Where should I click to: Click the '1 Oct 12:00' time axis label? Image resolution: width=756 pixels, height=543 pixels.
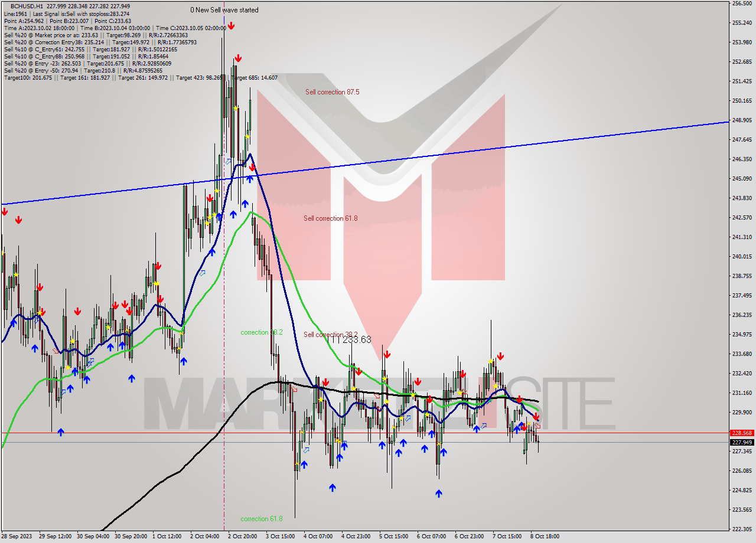[x=167, y=537]
